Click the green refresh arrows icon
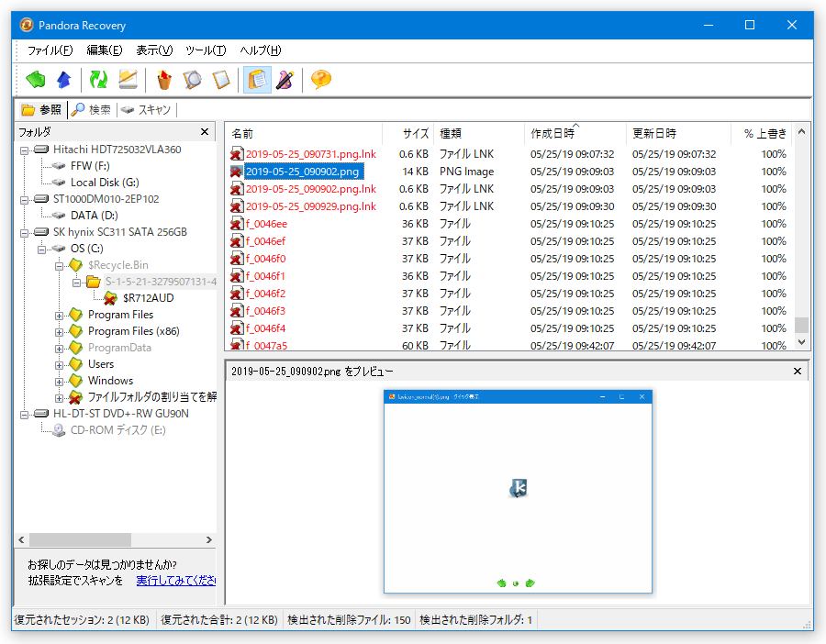 pyautogui.click(x=98, y=80)
